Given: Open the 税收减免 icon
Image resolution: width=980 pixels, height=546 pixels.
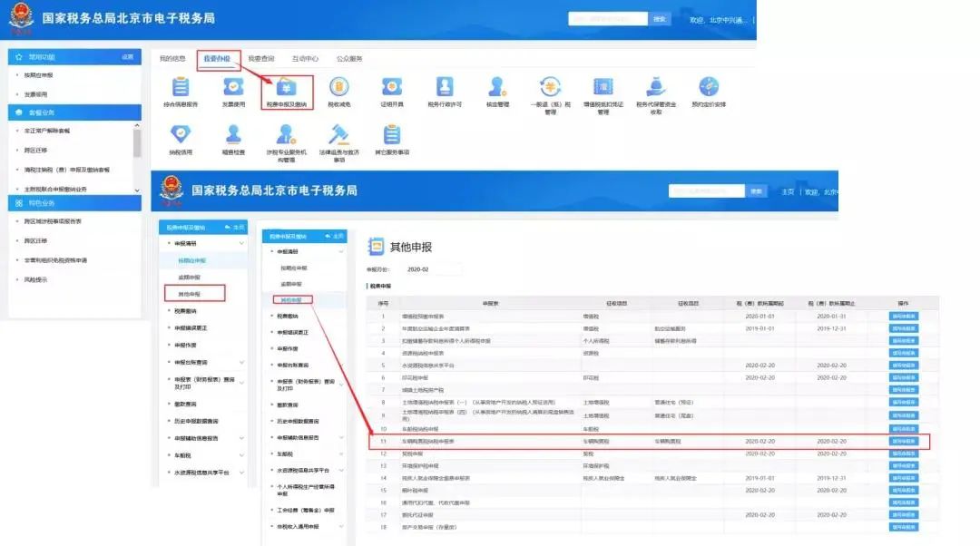Looking at the screenshot, I should pyautogui.click(x=338, y=87).
